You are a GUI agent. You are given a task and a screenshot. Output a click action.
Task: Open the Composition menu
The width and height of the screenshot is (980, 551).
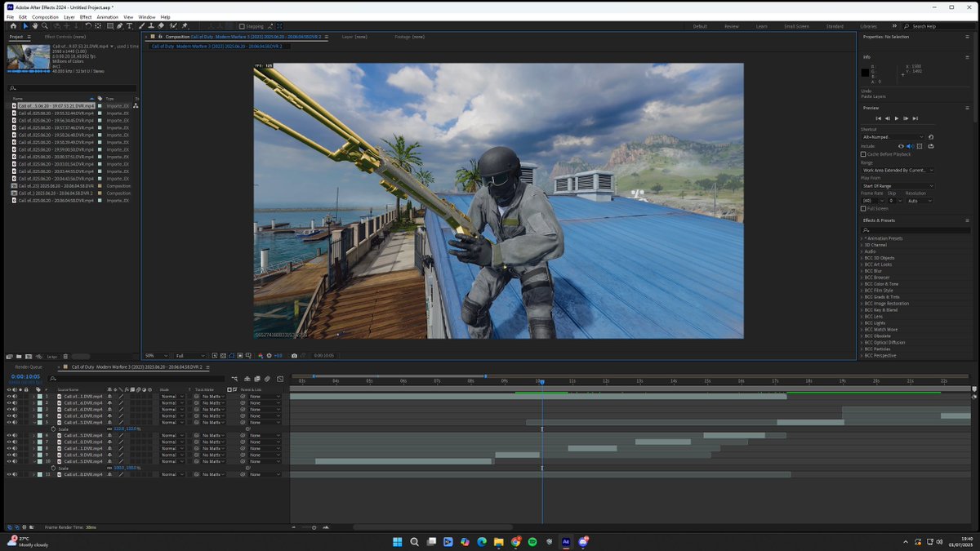pyautogui.click(x=45, y=16)
